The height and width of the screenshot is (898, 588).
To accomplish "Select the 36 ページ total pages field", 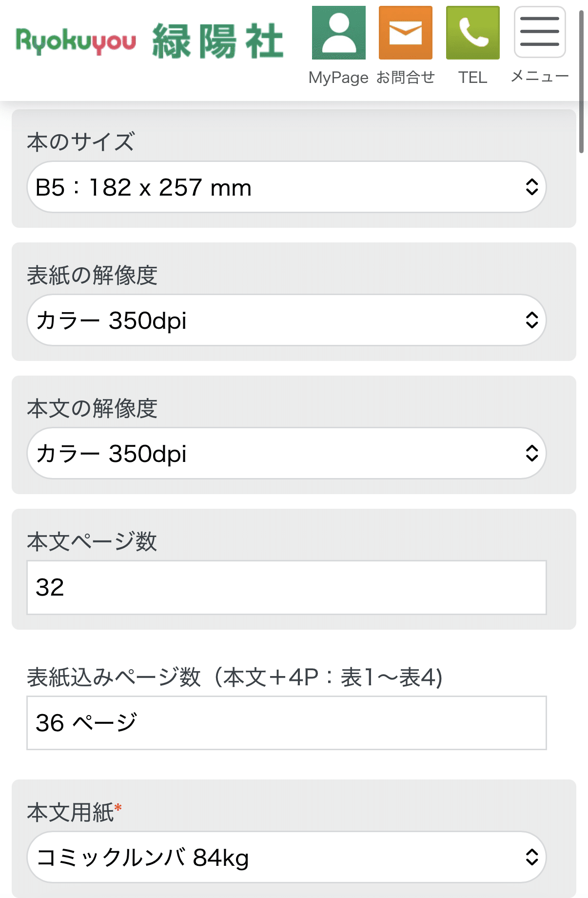I will [x=288, y=724].
